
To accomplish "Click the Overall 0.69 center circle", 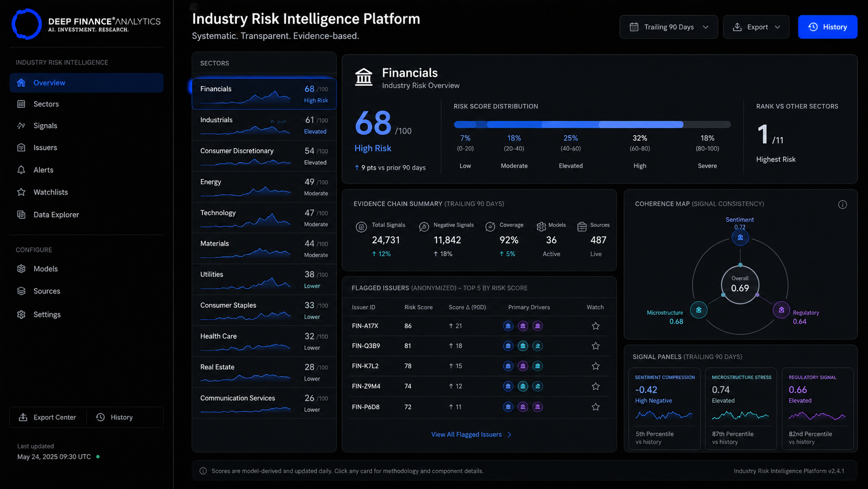I will [x=740, y=285].
